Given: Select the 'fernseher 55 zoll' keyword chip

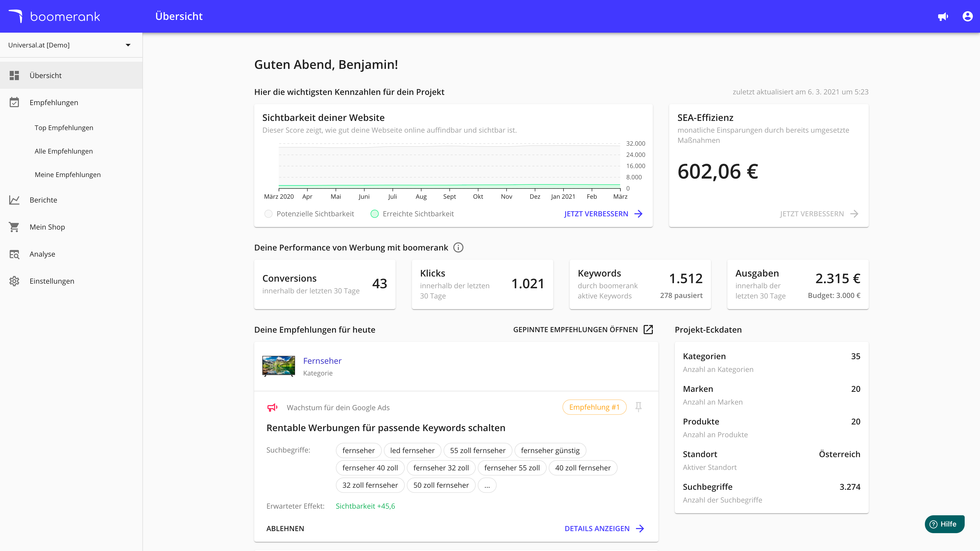Looking at the screenshot, I should [512, 468].
